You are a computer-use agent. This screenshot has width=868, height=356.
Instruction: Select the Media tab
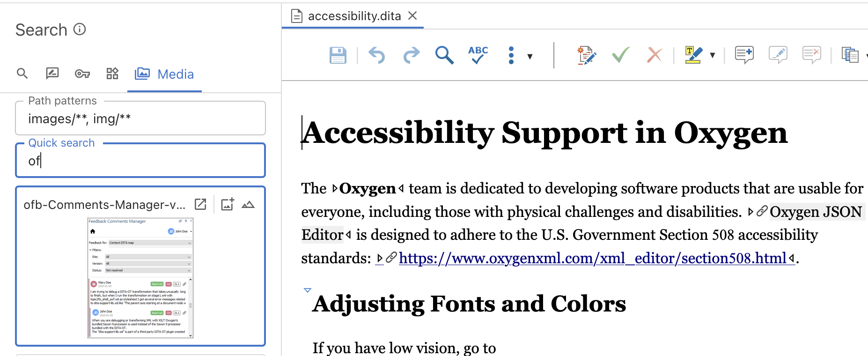pyautogui.click(x=164, y=74)
